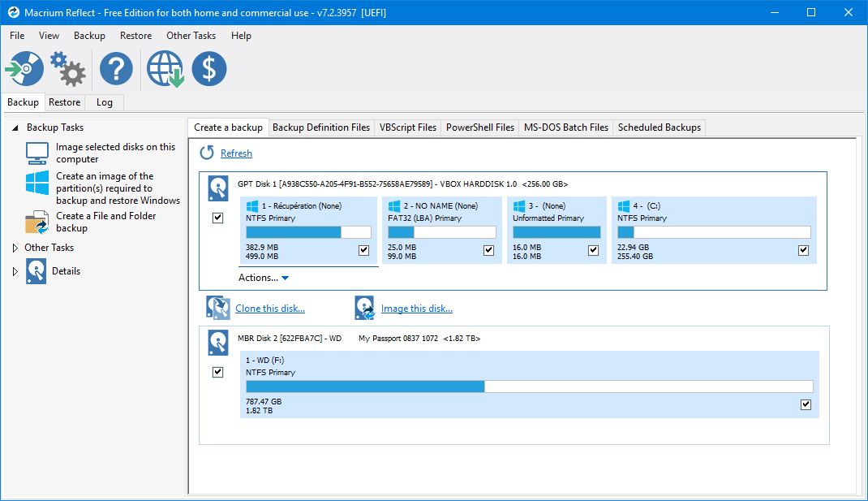Open the PowerShell Files tab

[480, 127]
